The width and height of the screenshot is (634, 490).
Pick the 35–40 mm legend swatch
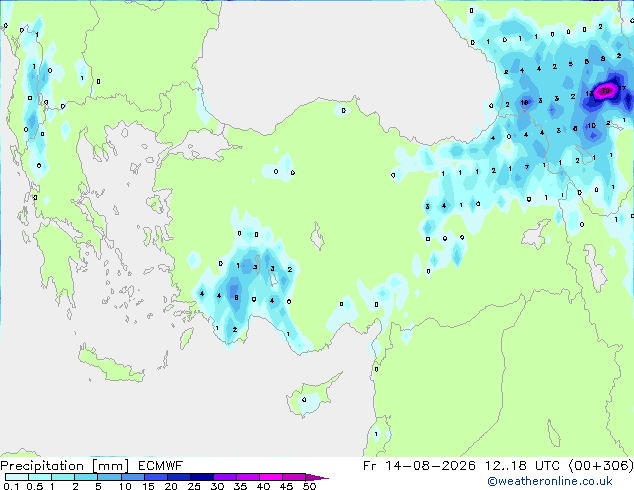coord(248,477)
